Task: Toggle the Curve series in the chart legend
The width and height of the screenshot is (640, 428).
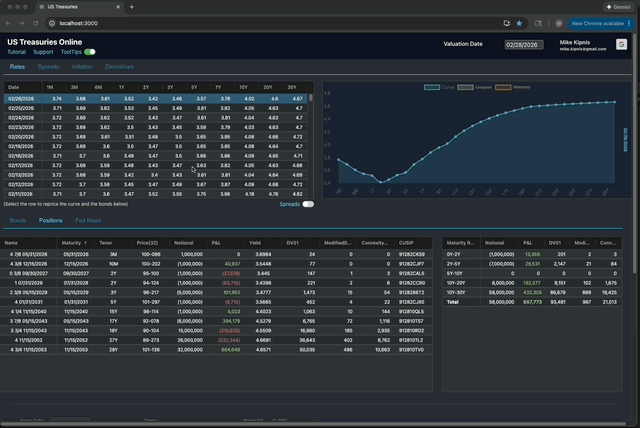Action: [x=439, y=87]
